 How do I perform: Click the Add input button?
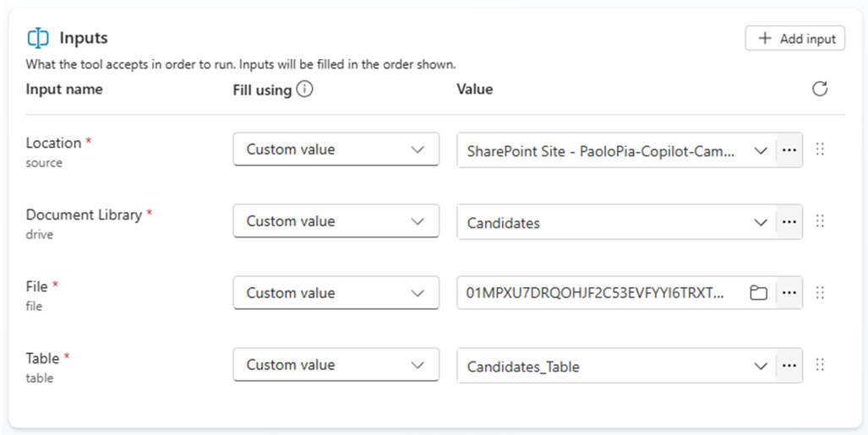tap(795, 38)
